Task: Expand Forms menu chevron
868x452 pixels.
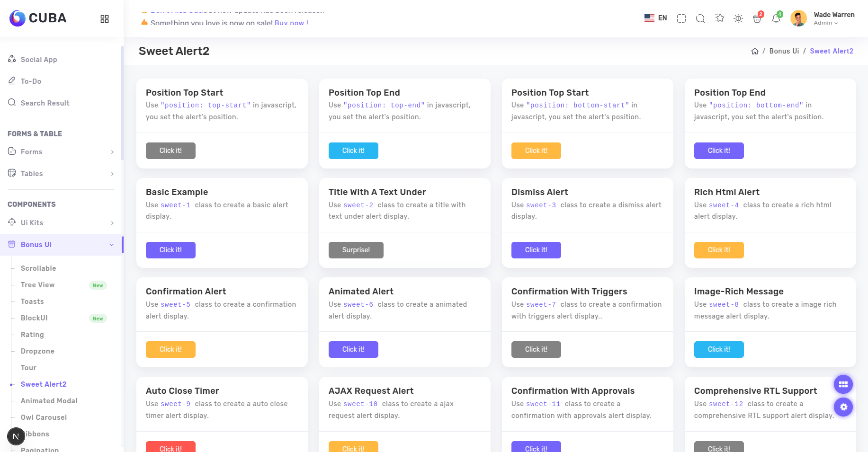Action: coord(112,152)
